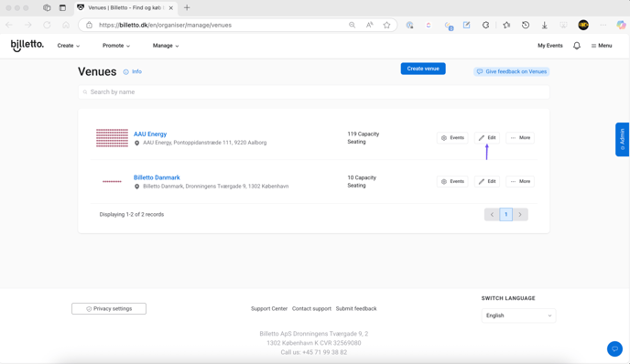The width and height of the screenshot is (630, 364).
Task: Open the notifications bell icon
Action: click(577, 46)
